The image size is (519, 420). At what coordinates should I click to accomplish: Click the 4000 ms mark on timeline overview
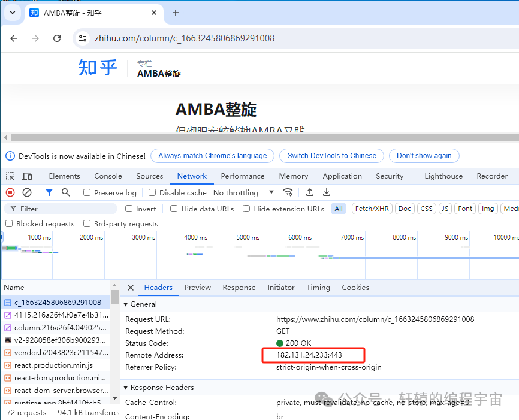[195, 237]
